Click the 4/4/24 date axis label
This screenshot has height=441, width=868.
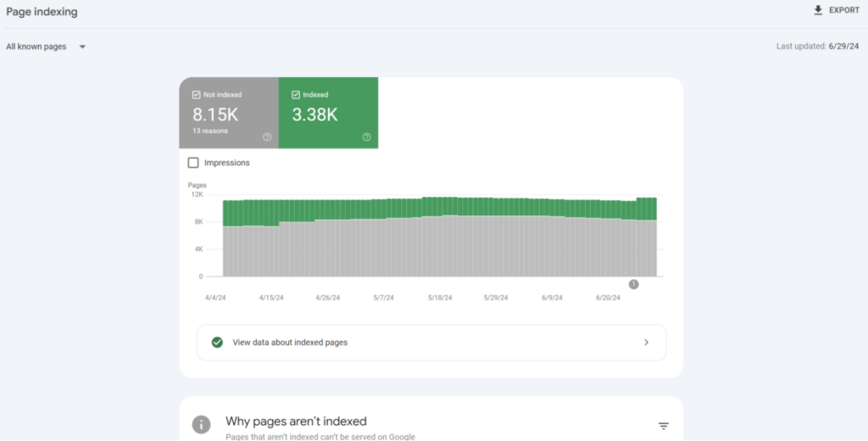pyautogui.click(x=215, y=298)
